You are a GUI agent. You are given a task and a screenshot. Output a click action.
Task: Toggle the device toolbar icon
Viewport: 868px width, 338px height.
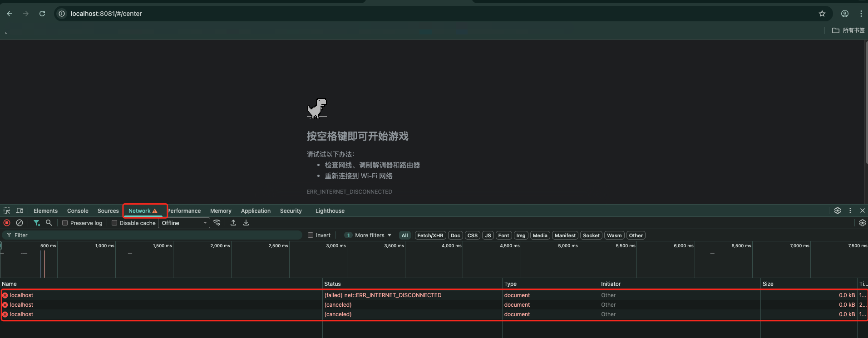20,211
